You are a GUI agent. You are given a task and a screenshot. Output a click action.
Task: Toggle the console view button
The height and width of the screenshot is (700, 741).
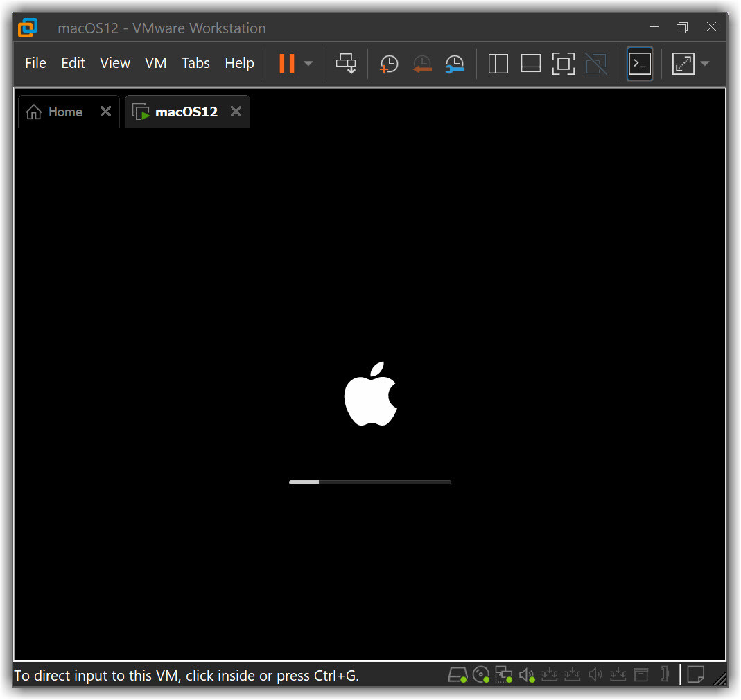point(640,63)
